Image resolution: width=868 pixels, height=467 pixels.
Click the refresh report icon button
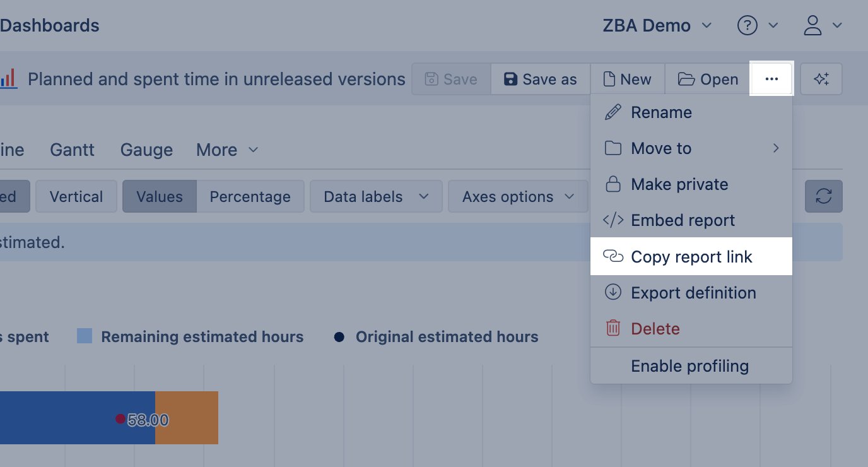[x=823, y=196]
